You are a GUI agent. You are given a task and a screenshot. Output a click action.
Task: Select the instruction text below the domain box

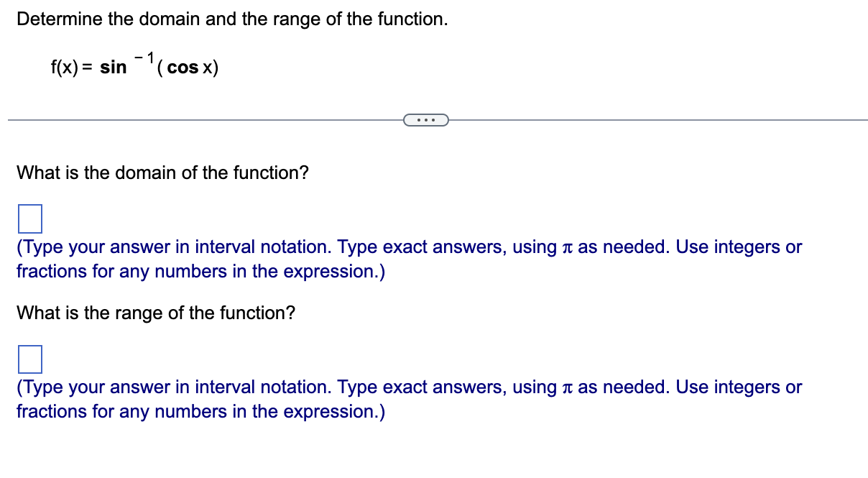[409, 259]
